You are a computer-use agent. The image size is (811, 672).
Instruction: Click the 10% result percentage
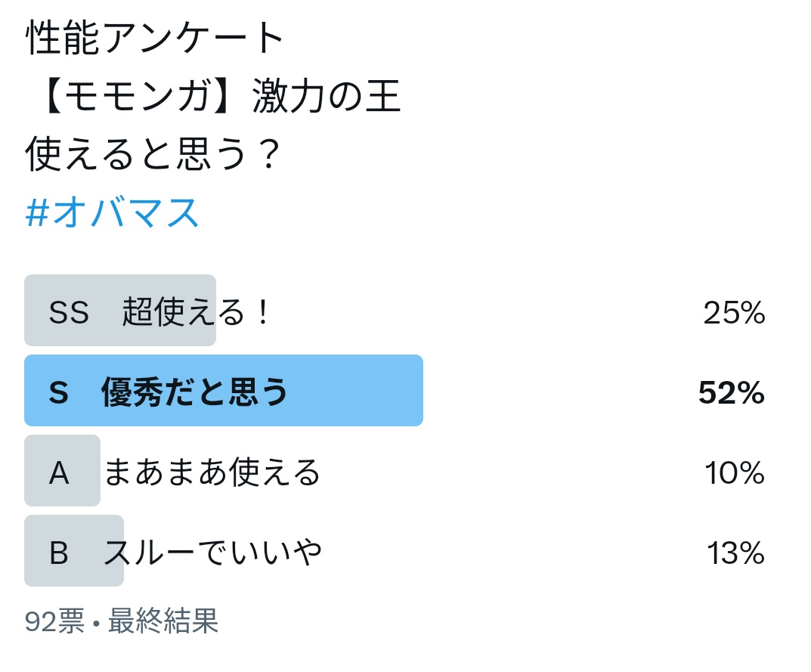coord(735,474)
